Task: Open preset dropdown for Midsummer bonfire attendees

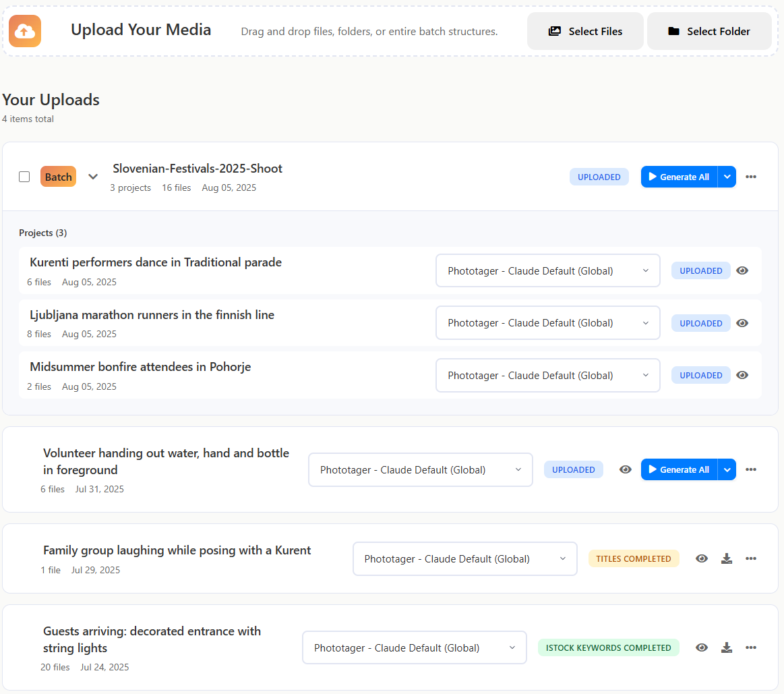Action: coord(548,375)
